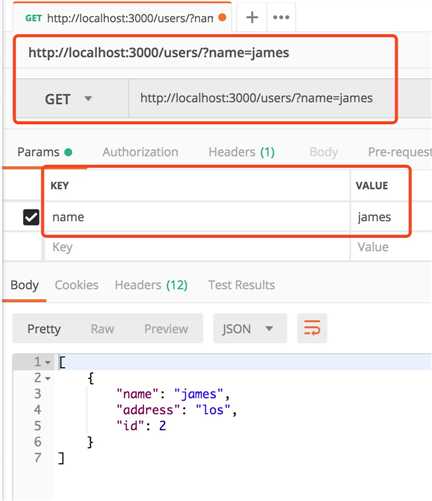The image size is (432, 501).
Task: Open the request Body tab
Action: [x=324, y=152]
